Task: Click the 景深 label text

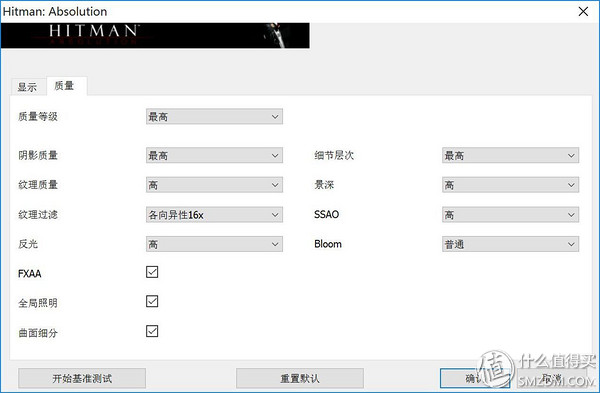Action: 324,185
